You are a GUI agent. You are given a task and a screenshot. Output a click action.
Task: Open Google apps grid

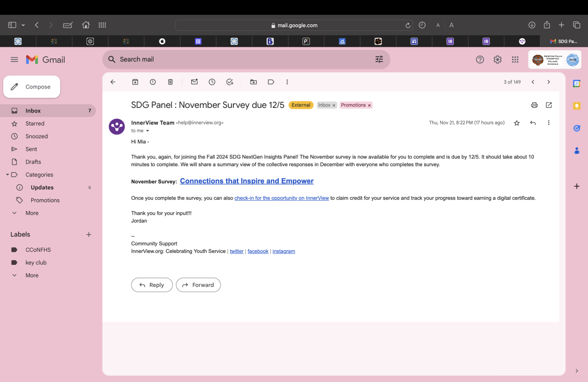pyautogui.click(x=515, y=60)
